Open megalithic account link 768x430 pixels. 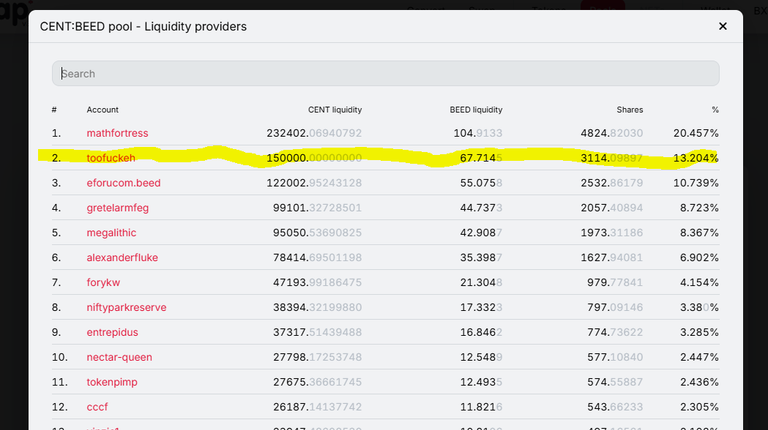tap(111, 233)
